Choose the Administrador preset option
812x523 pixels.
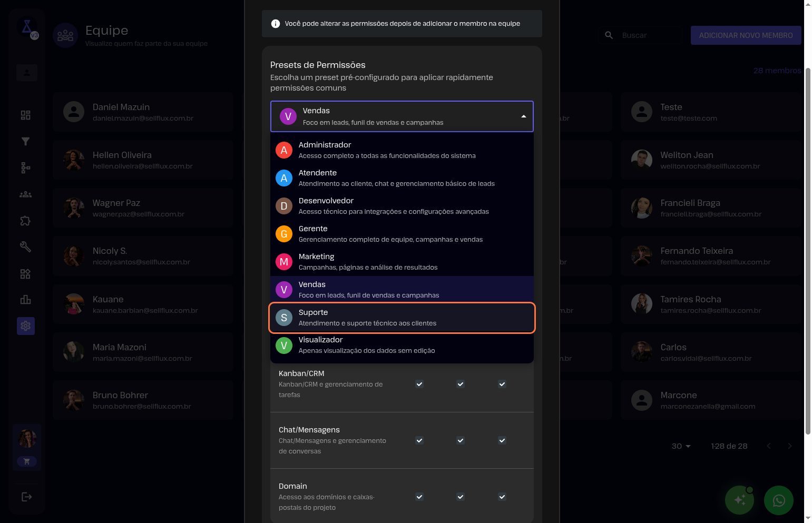(x=402, y=150)
